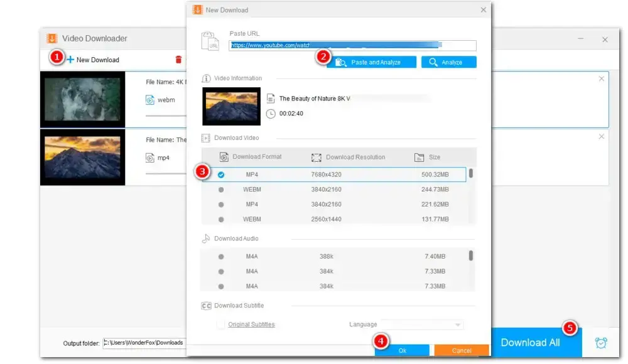628x364 pixels.
Task: Click the Video Downloader app logo icon
Action: point(52,39)
